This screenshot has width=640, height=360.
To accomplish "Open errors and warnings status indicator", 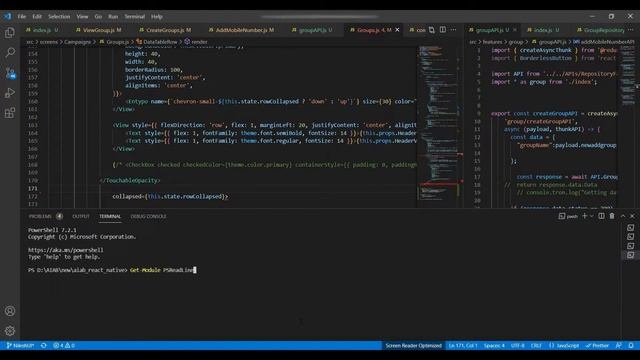I will coord(64,345).
